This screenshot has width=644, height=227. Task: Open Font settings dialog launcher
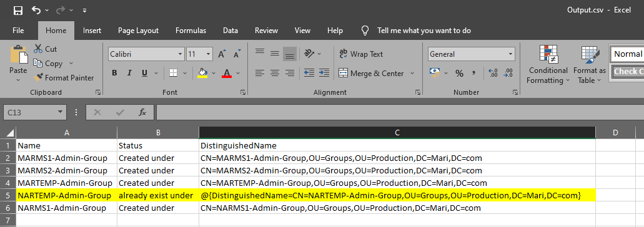point(243,92)
